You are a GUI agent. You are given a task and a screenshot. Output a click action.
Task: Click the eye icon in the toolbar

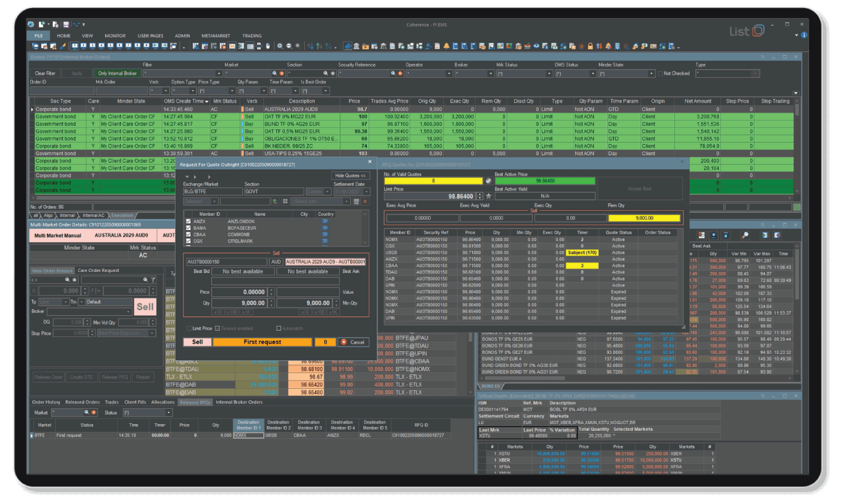(x=536, y=46)
